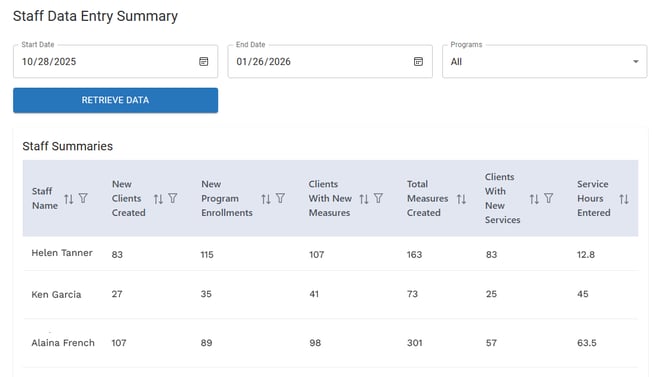670x377 pixels.
Task: Select the Ken Garcia row name
Action: click(56, 295)
